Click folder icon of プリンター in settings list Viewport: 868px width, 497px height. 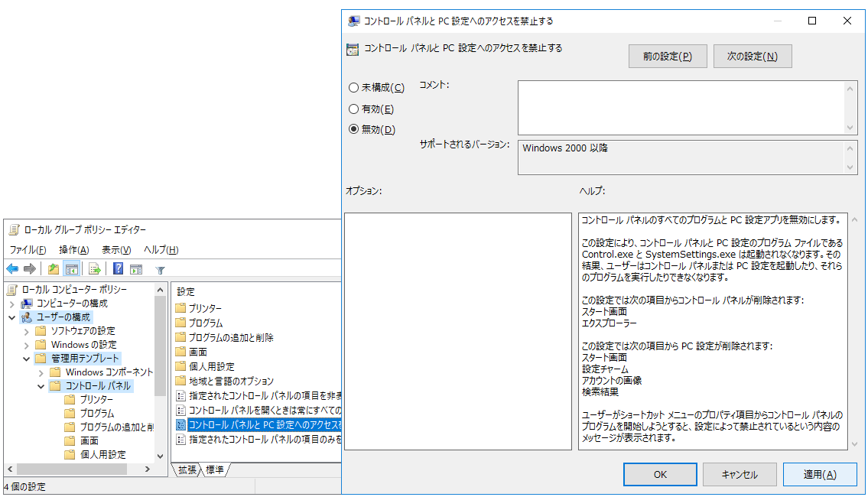(180, 307)
